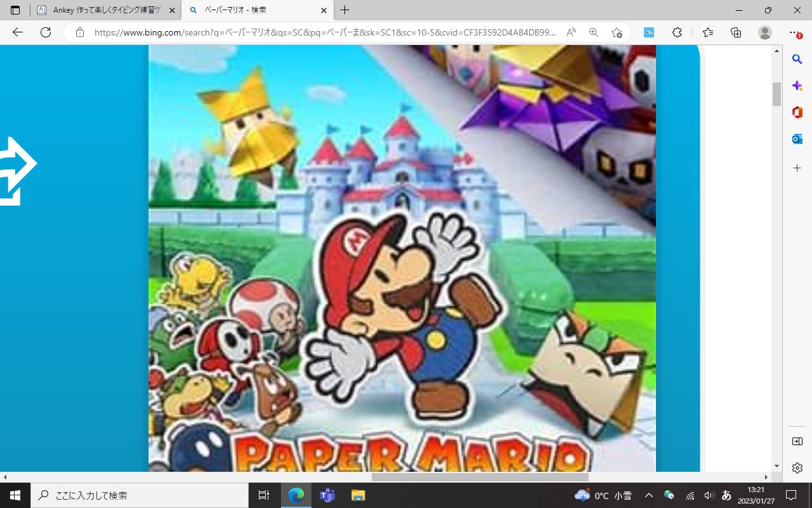Toggle vertical tabs with tab actions icon
812x508 pixels.
click(x=15, y=10)
